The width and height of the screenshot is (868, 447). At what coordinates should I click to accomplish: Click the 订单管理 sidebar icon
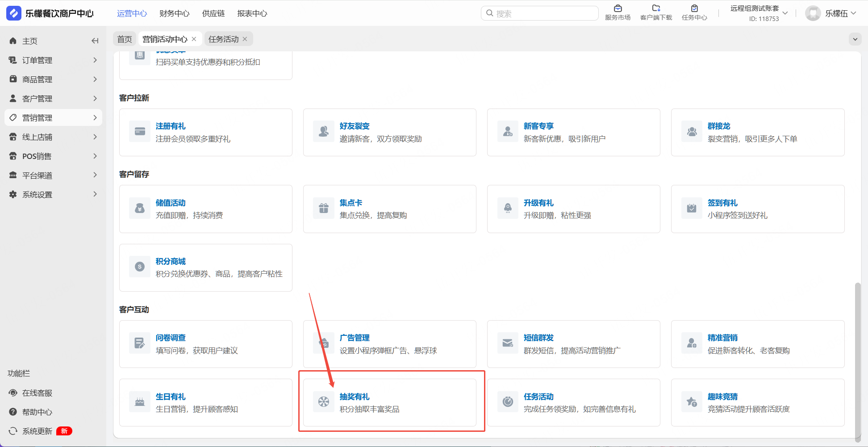click(x=13, y=60)
